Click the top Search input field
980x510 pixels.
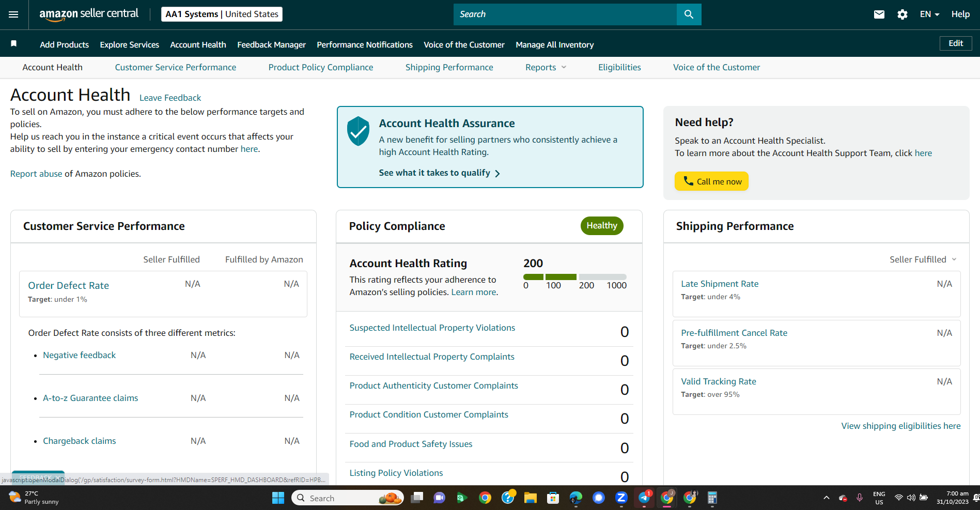click(565, 14)
